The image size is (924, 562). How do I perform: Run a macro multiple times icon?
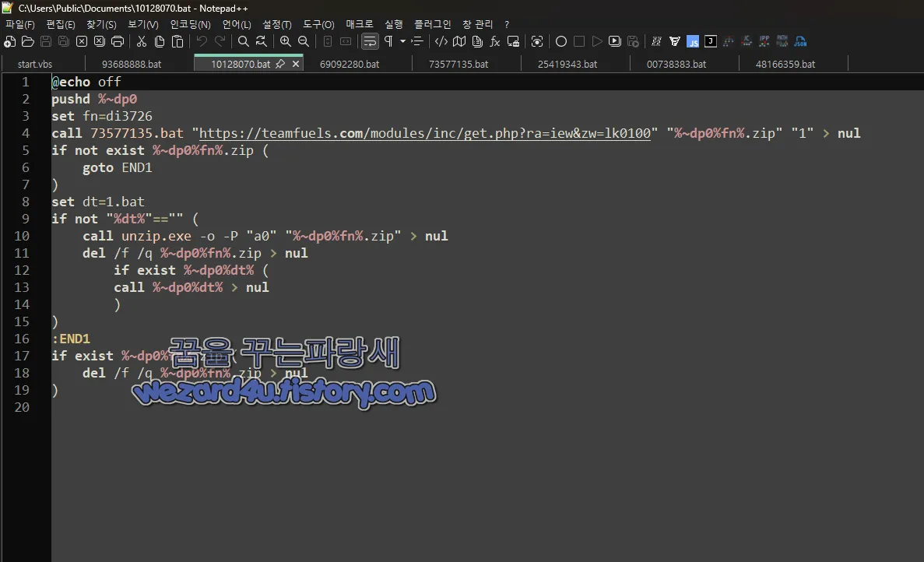pos(615,41)
